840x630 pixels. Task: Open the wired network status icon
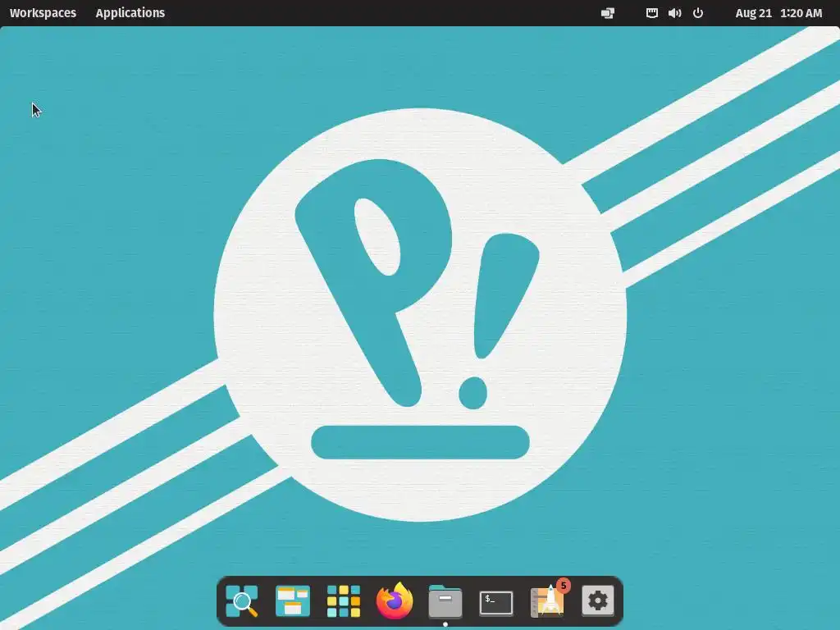(651, 13)
